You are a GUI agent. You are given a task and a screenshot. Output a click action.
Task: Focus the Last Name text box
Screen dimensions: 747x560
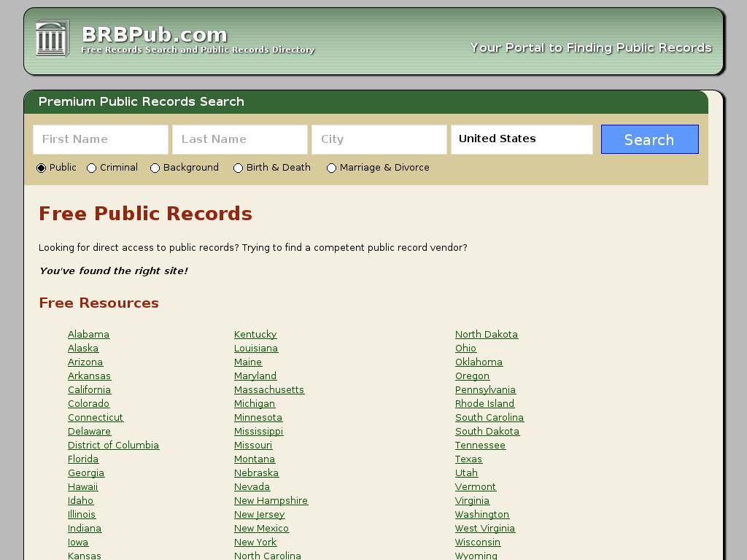[x=240, y=139]
